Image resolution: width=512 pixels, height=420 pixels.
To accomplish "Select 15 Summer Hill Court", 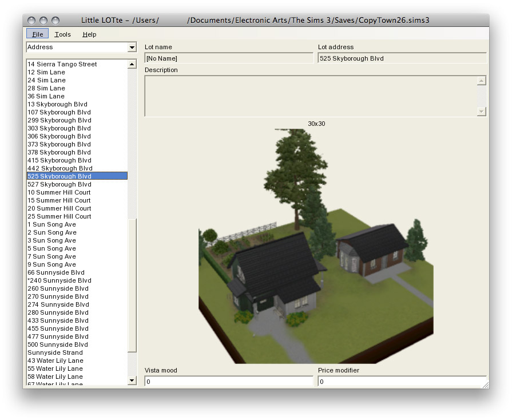I will point(77,200).
